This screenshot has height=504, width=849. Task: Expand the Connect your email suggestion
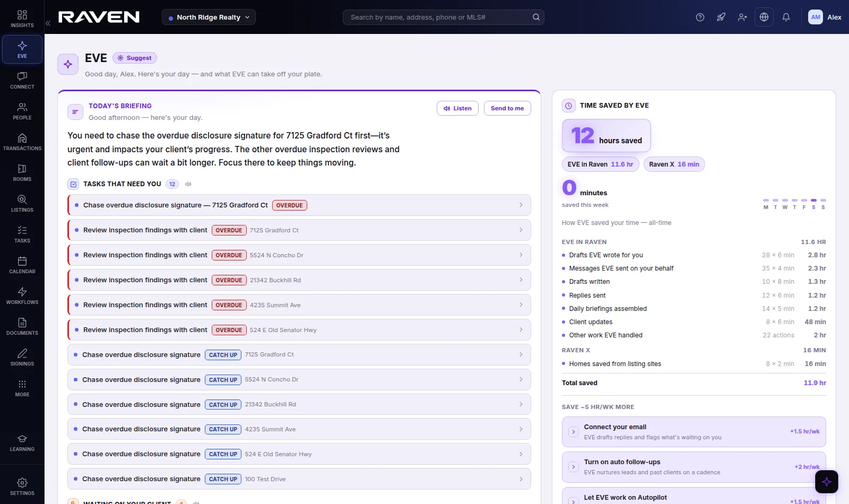(x=694, y=432)
